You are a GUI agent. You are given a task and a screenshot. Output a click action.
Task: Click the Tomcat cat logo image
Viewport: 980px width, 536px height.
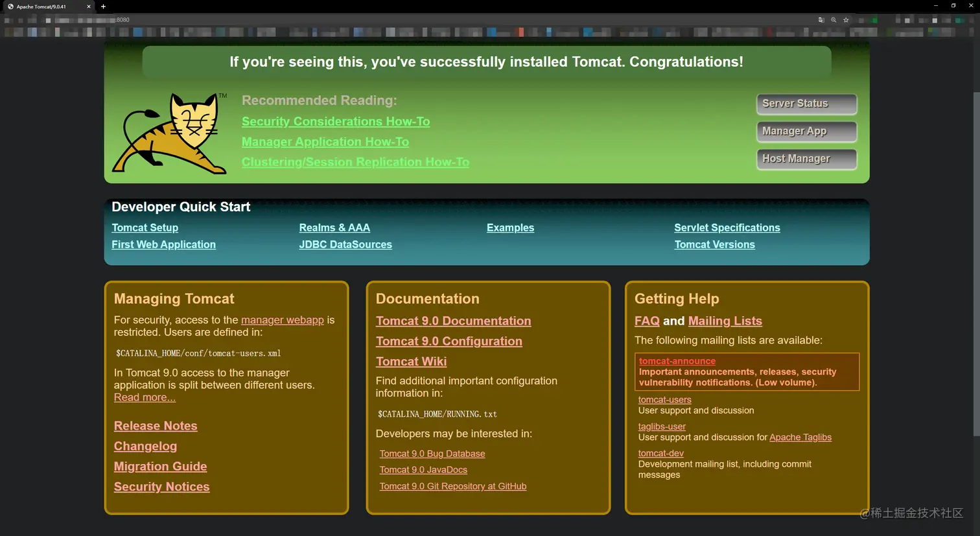pyautogui.click(x=170, y=134)
